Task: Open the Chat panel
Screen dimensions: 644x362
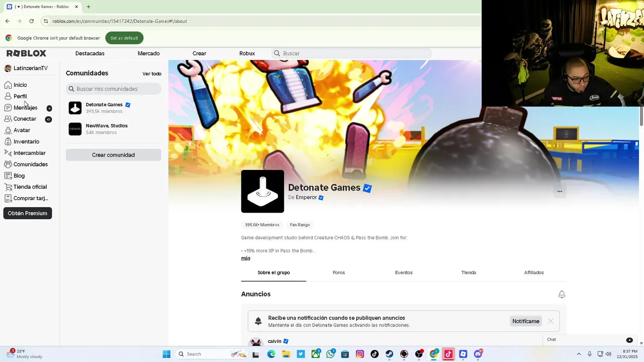Action: coord(590,340)
